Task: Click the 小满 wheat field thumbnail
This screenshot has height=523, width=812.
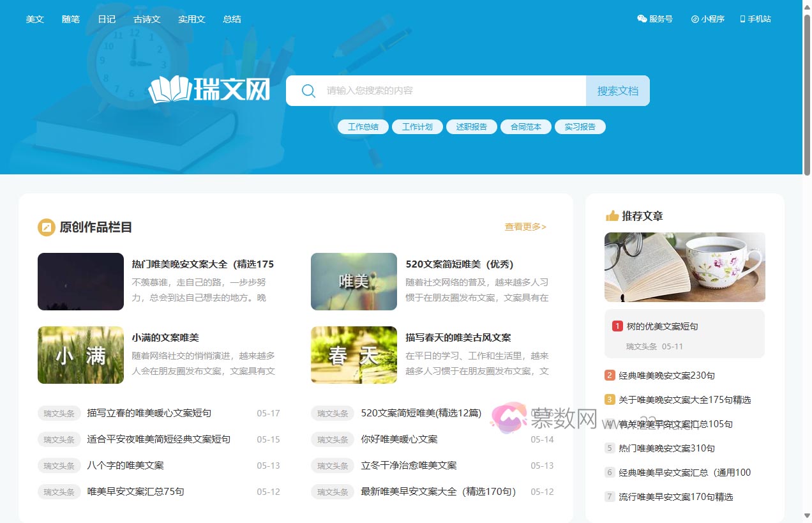Action: click(80, 355)
